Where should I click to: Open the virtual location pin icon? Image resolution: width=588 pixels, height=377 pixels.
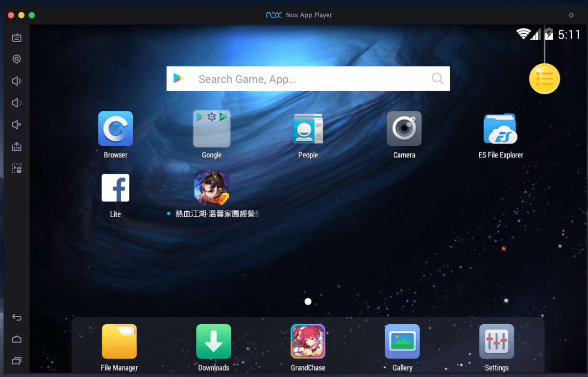pyautogui.click(x=17, y=59)
